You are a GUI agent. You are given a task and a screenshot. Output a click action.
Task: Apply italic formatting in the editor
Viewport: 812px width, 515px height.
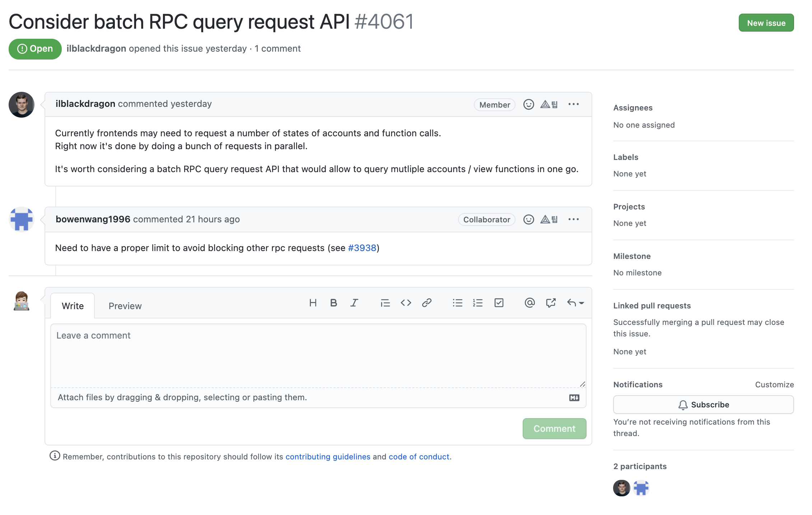(x=354, y=303)
